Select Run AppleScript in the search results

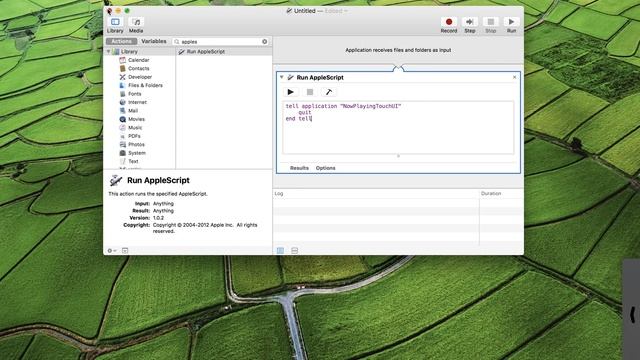[x=224, y=51]
